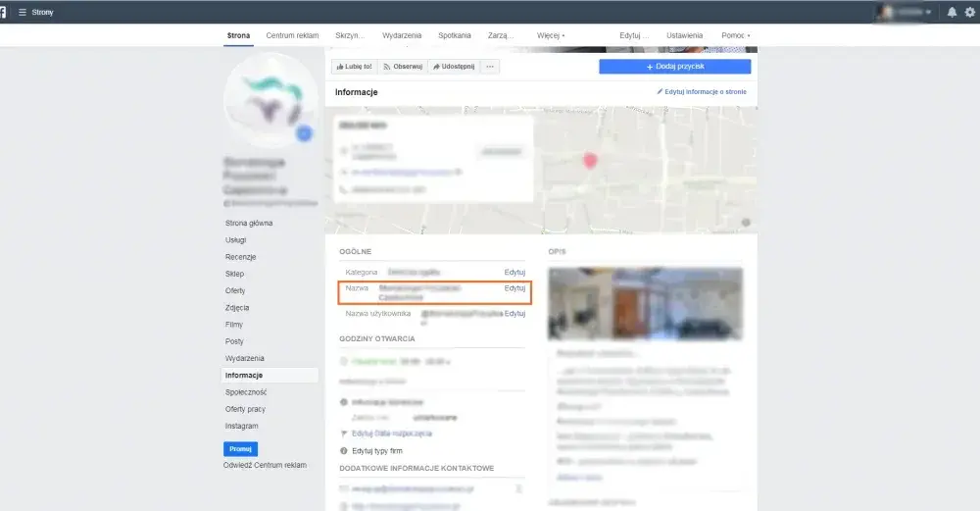Open Filmy in the sidebar
Image resolution: width=980 pixels, height=511 pixels.
click(234, 325)
